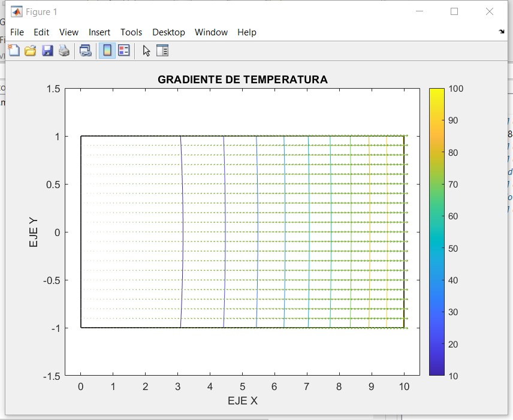The width and height of the screenshot is (513, 420).
Task: Click the MATLAB logo in the title bar
Action: [x=17, y=11]
